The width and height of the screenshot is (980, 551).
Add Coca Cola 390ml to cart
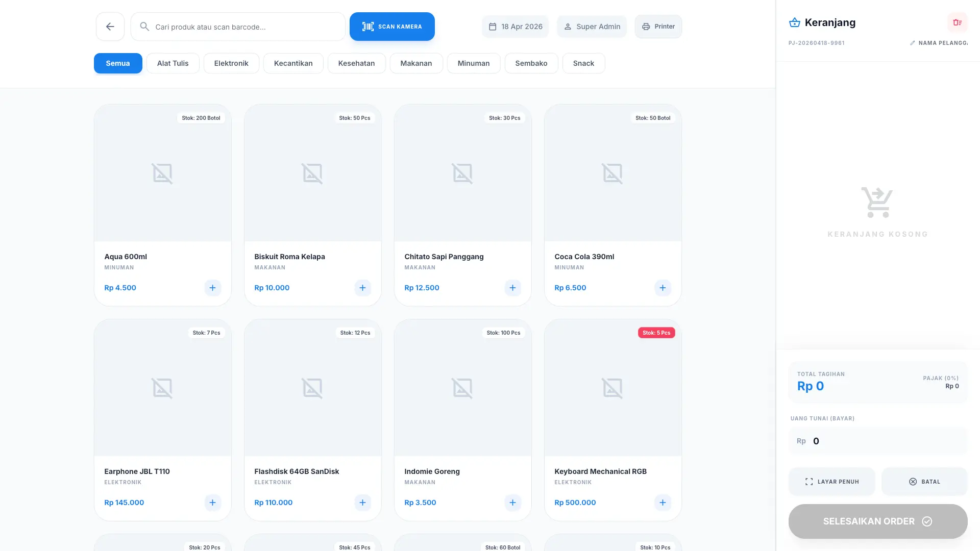click(x=663, y=288)
